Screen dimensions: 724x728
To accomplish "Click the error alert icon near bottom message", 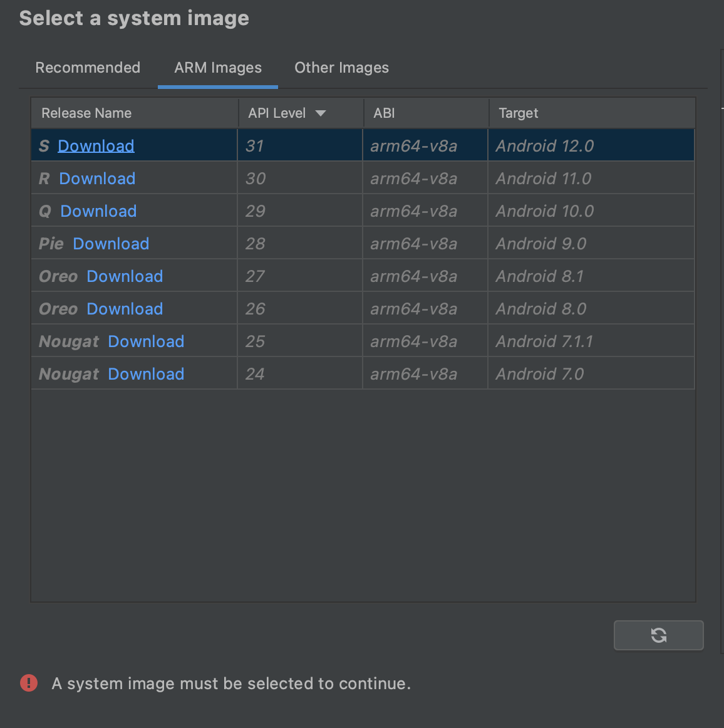I will click(29, 683).
